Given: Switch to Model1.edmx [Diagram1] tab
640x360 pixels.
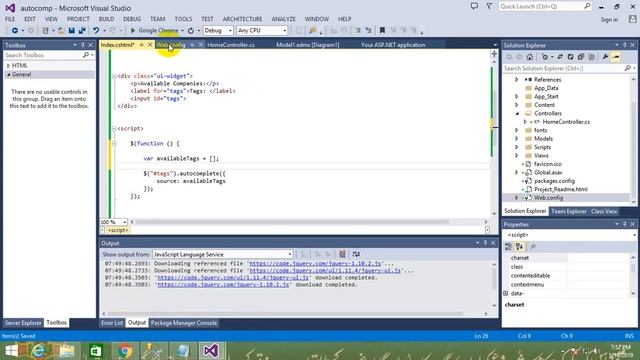Looking at the screenshot, I should (x=308, y=45).
